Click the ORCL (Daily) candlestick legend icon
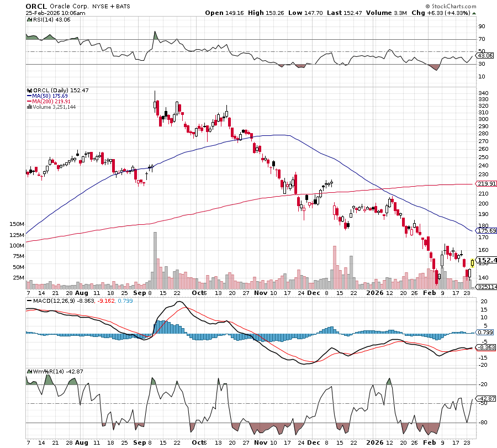 (x=29, y=90)
